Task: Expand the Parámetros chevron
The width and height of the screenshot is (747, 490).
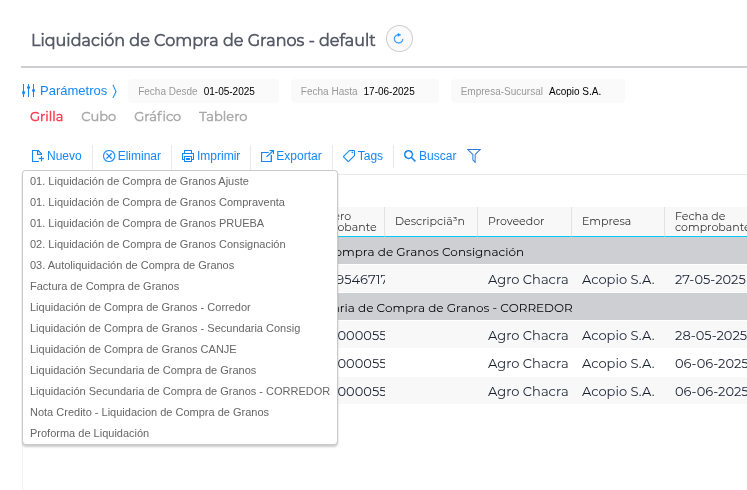Action: (114, 91)
